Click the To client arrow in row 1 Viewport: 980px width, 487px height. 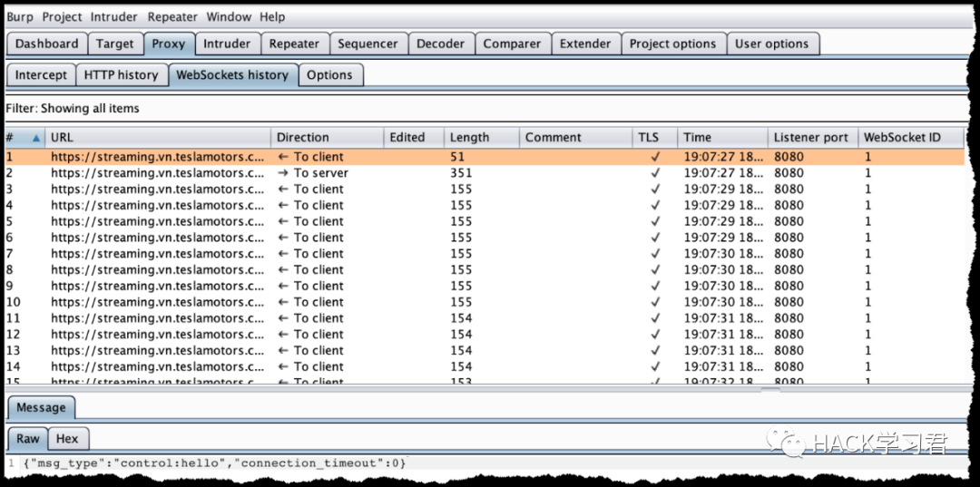click(282, 157)
